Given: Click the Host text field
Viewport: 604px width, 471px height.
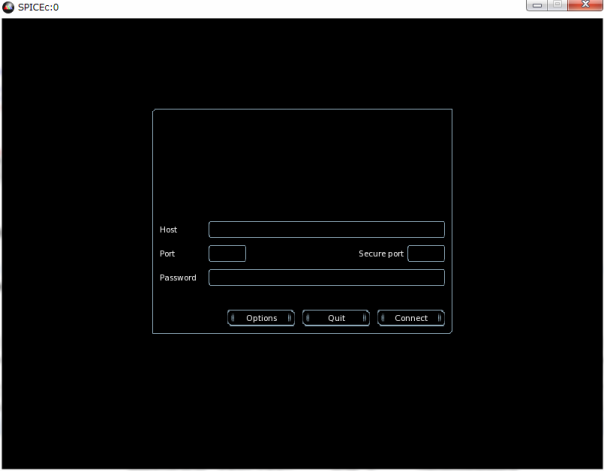Looking at the screenshot, I should pyautogui.click(x=326, y=230).
